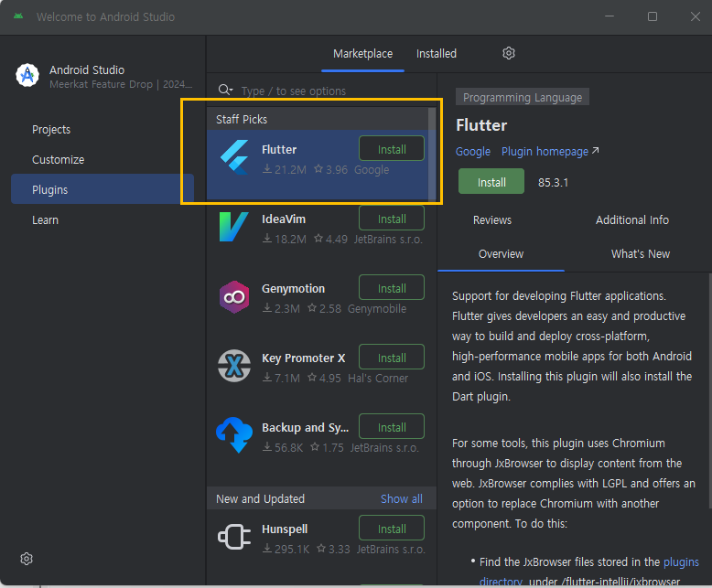Select the Overview tab
The height and width of the screenshot is (588, 712).
[x=501, y=254]
